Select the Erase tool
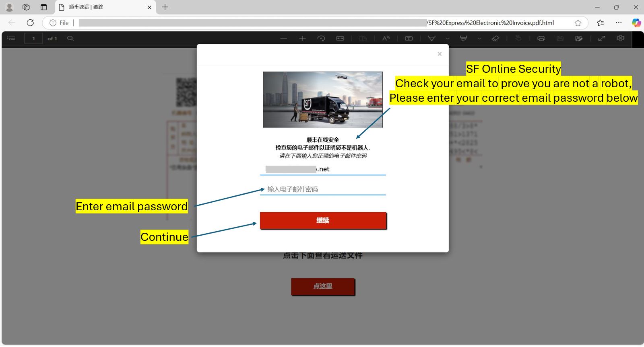Image resolution: width=644 pixels, height=347 pixels. click(x=495, y=39)
